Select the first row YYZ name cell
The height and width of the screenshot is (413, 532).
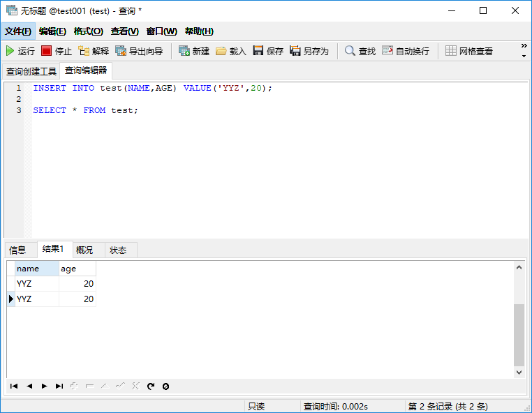36,283
